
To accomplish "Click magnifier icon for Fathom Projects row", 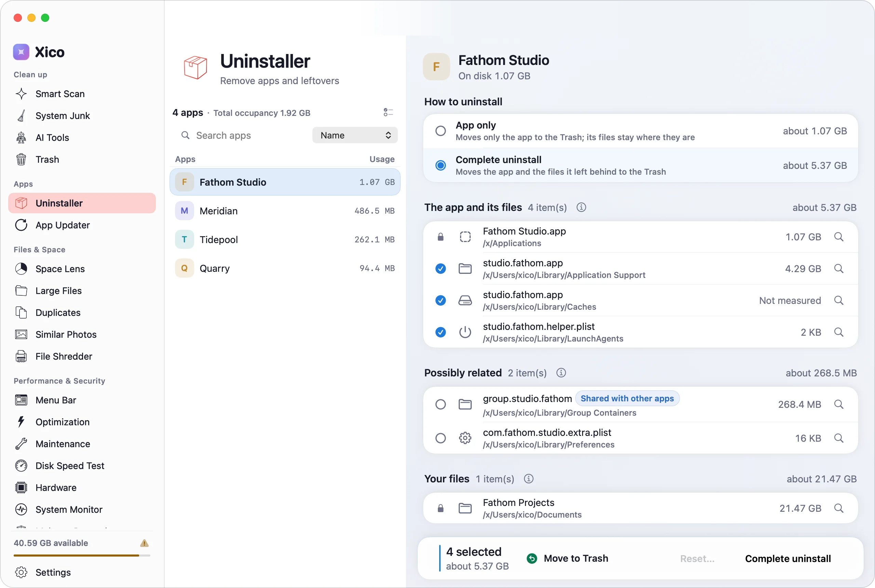I will click(838, 508).
